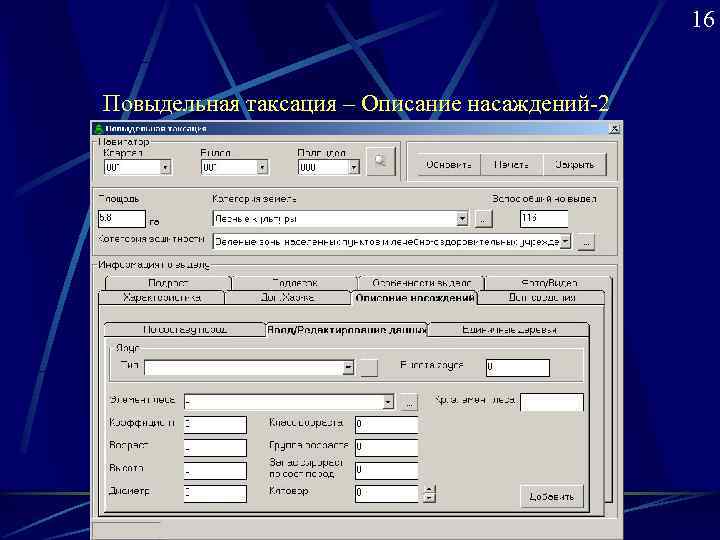
Task: Click ellipsis button next to Элемент леса
Action: click(409, 403)
